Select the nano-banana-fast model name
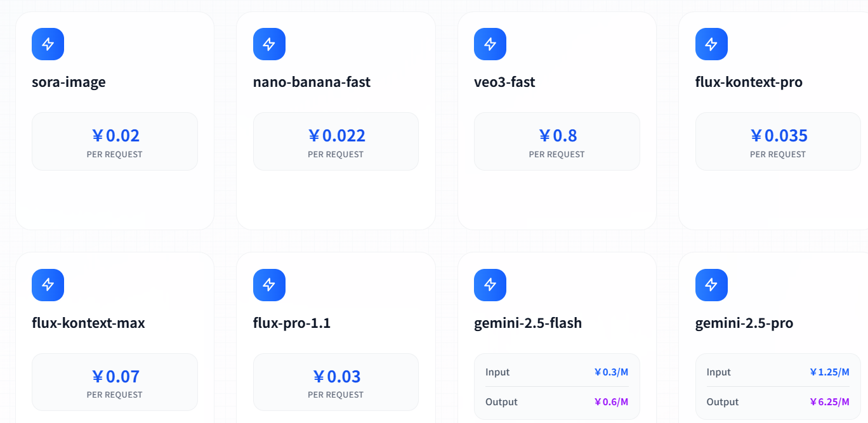 [x=312, y=82]
